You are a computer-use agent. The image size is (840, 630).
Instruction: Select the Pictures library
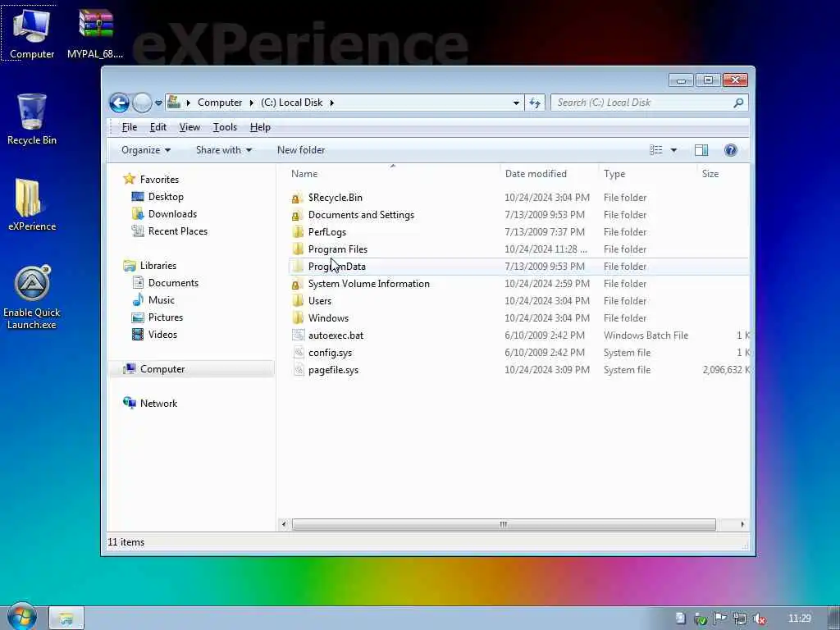pos(166,317)
